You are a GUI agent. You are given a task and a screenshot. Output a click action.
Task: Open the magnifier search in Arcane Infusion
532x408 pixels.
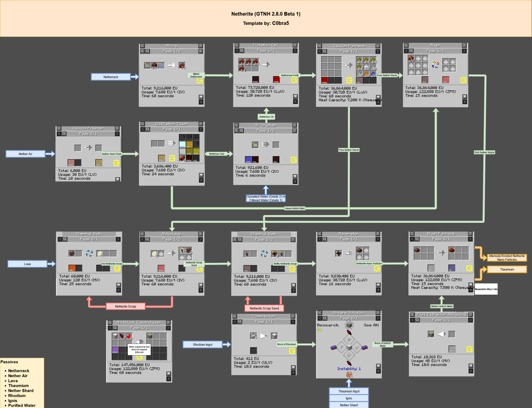(325, 318)
